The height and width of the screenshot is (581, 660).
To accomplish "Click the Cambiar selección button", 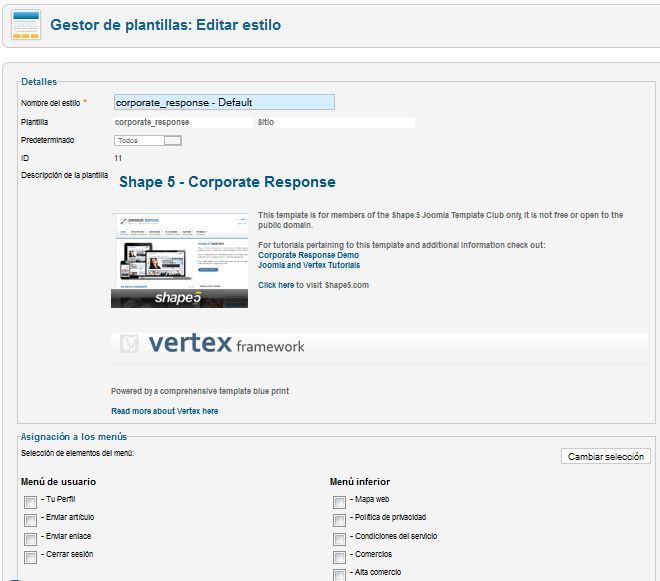I will tap(606, 456).
